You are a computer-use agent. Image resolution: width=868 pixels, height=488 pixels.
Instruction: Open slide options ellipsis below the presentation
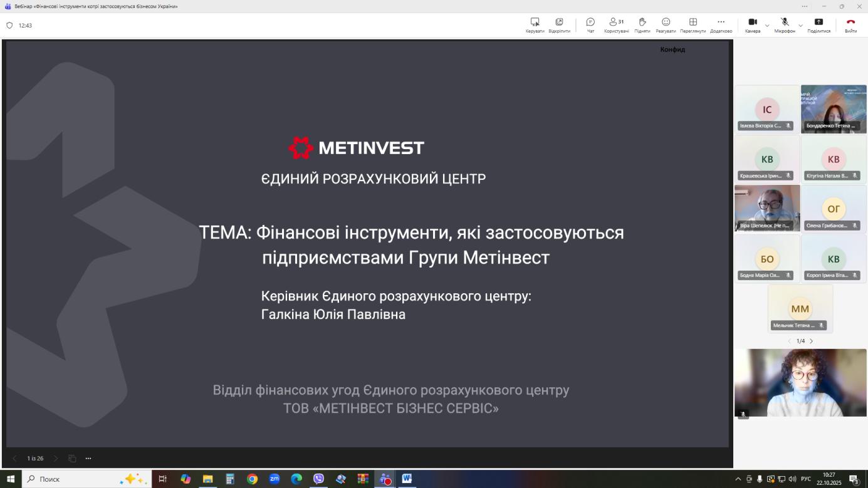88,459
